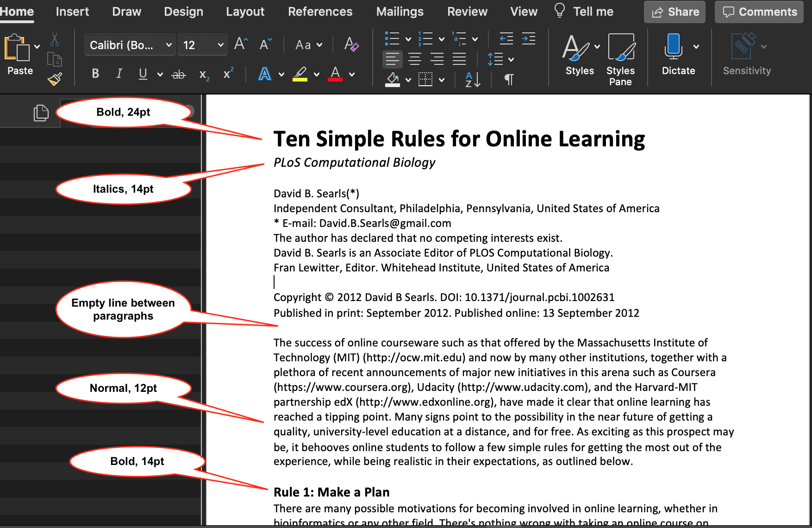
Task: Toggle Italic formatting
Action: 119,74
